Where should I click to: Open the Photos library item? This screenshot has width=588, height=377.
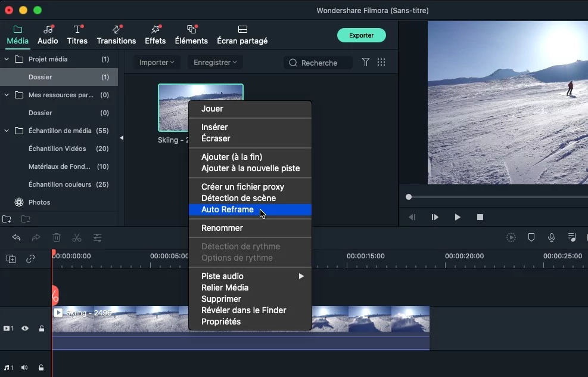tap(59, 202)
